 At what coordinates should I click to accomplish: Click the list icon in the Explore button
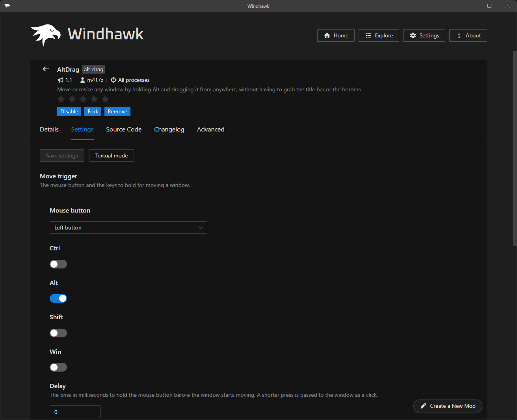pos(368,35)
